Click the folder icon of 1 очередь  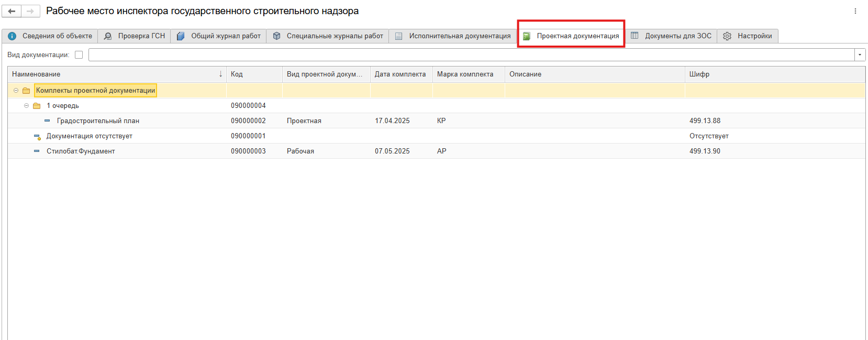(x=37, y=106)
